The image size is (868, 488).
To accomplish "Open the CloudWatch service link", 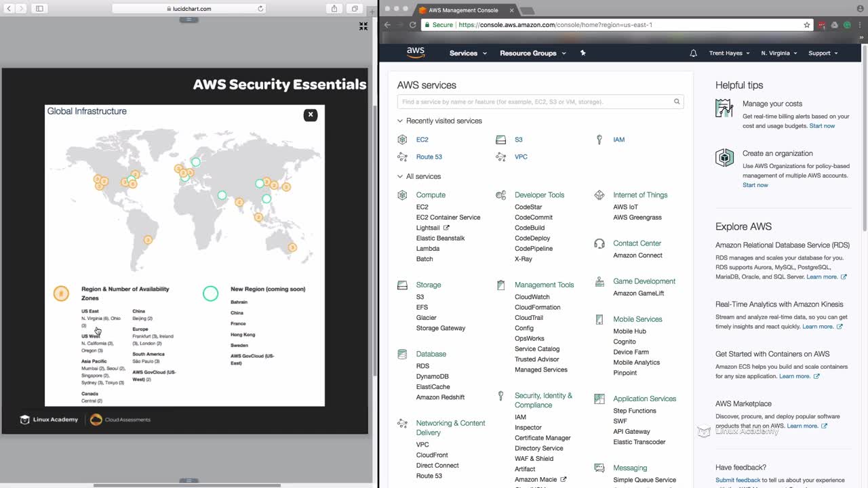I will click(532, 297).
